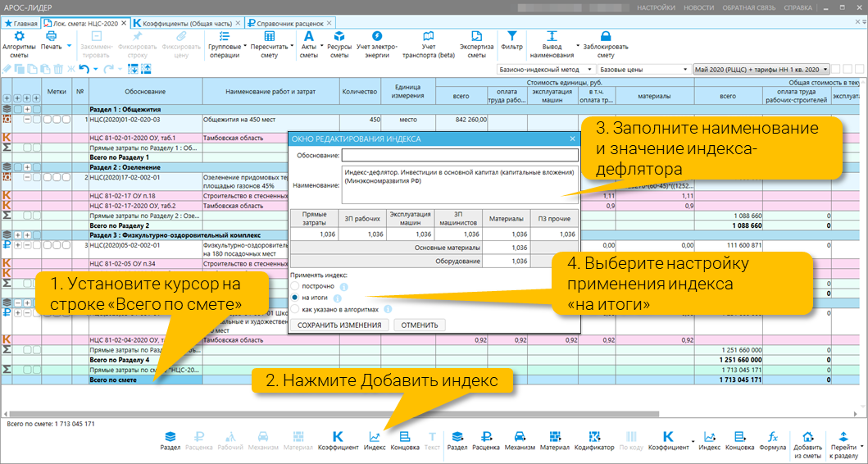This screenshot has width=868, height=464.
Task: Click the Undo arrow icon
Action: point(84,69)
